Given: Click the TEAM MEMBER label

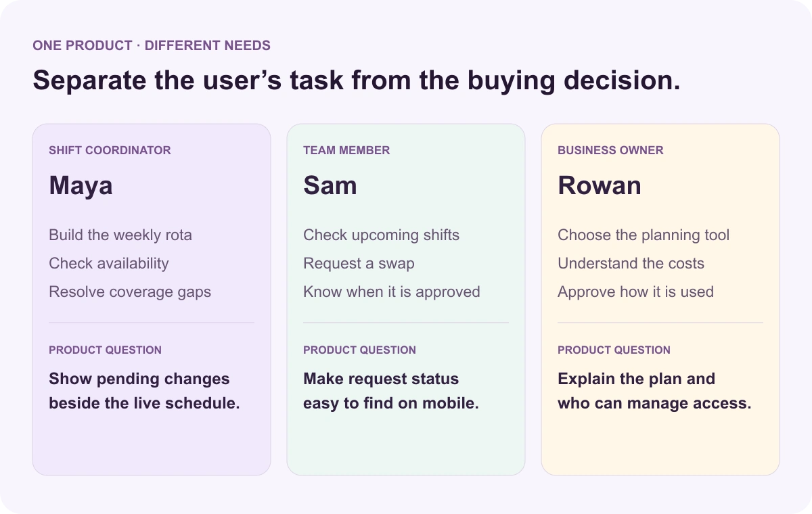Looking at the screenshot, I should (x=346, y=150).
